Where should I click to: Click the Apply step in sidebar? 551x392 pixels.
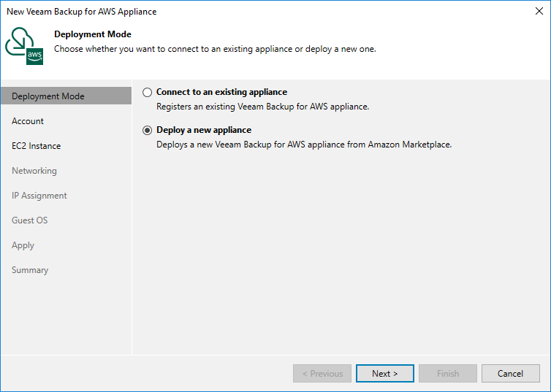tap(23, 245)
